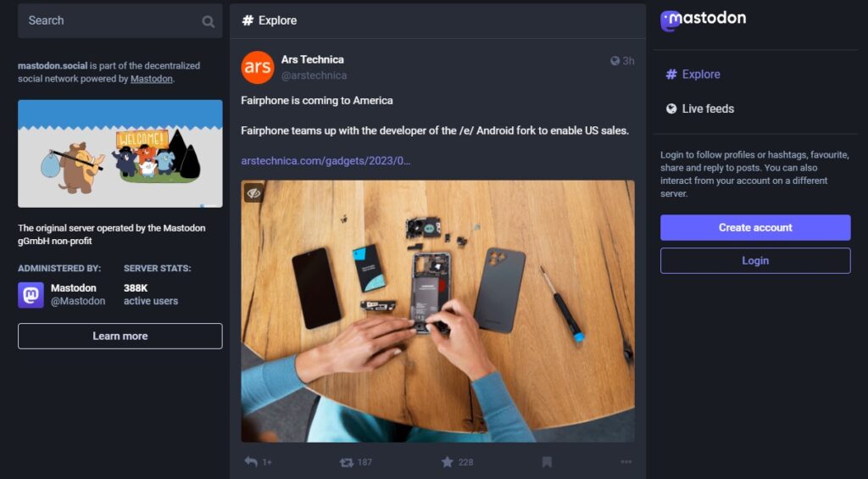Click the Mastodon admin account avatar
The height and width of the screenshot is (479, 868).
pyautogui.click(x=31, y=294)
